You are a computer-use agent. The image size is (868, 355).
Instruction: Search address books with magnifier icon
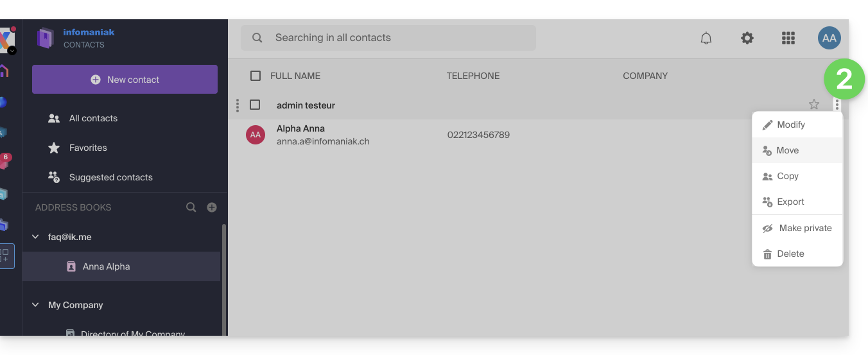(191, 207)
